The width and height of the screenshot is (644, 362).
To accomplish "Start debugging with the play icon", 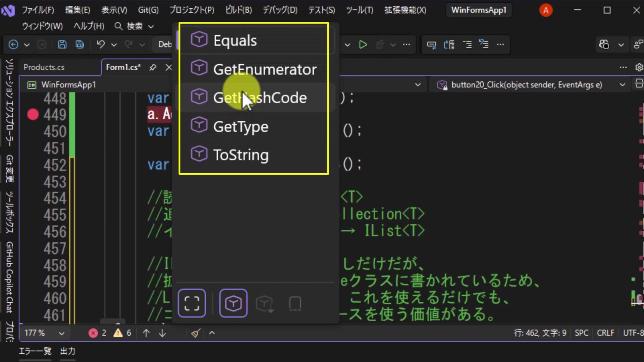I will click(363, 45).
